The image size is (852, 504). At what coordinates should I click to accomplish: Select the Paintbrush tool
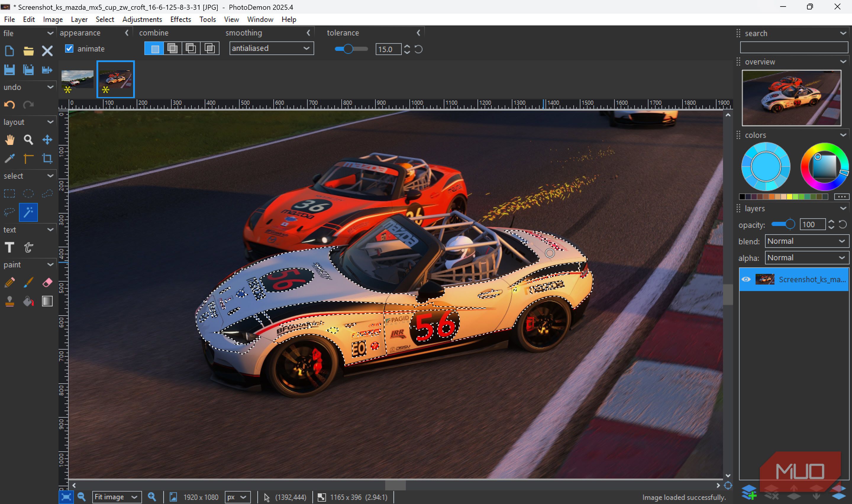click(28, 282)
